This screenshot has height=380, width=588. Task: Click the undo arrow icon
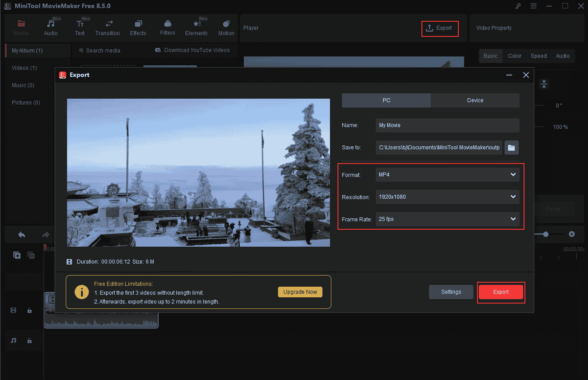(x=21, y=234)
